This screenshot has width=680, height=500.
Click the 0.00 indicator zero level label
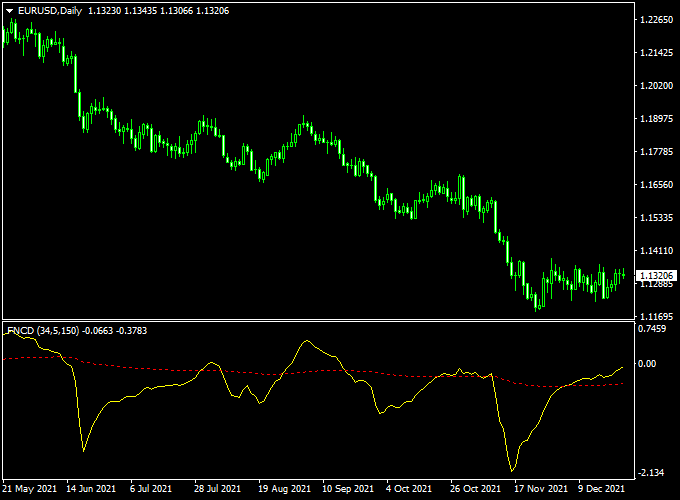tap(648, 364)
